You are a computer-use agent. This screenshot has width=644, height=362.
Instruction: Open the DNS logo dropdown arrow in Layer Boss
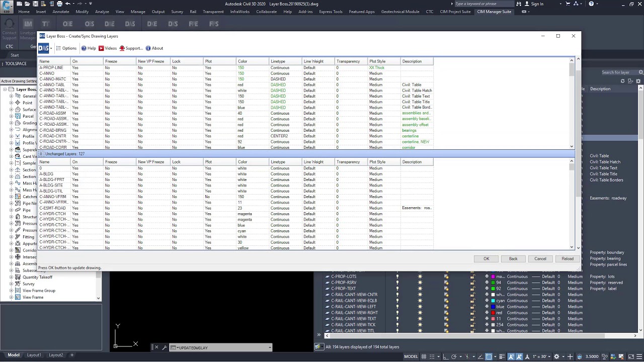point(51,48)
